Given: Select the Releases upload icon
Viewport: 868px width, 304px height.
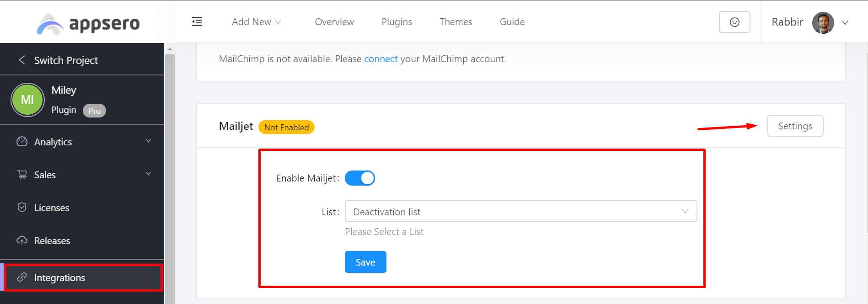Looking at the screenshot, I should pos(21,240).
